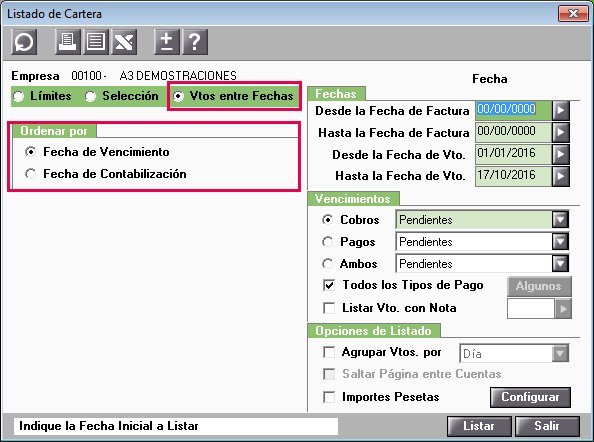This screenshot has width=594, height=442.
Task: Click the preview list page icon
Action: coord(96,42)
